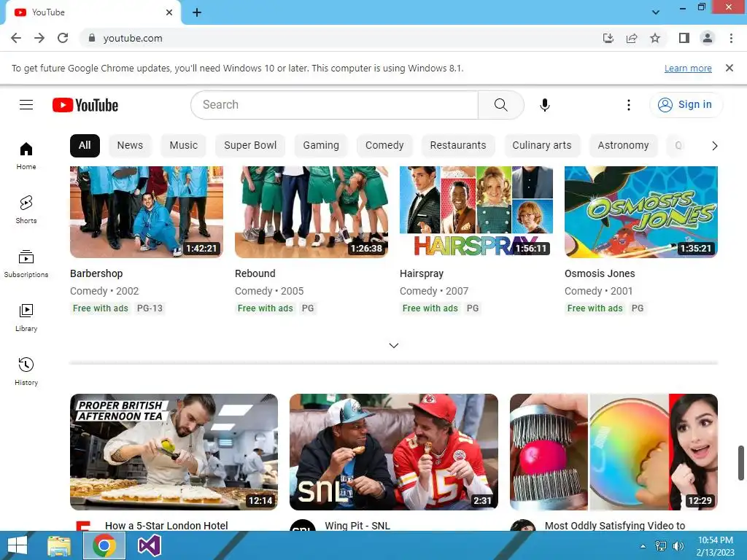Open Visual Studio from the taskbar

tap(149, 545)
